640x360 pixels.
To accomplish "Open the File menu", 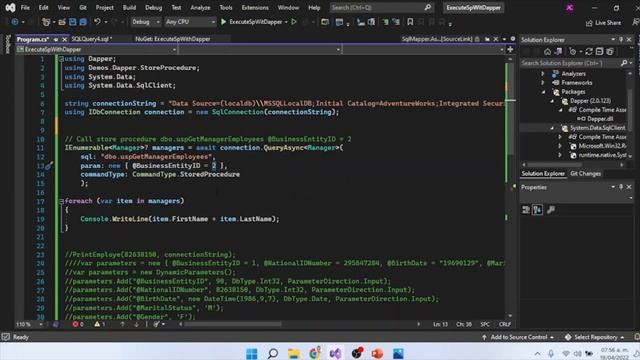I will coord(25,8).
